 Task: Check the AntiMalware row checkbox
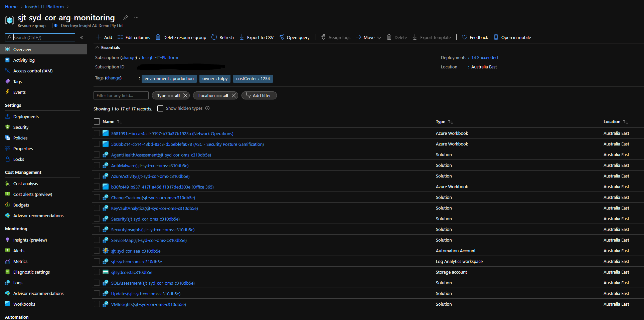(x=97, y=165)
